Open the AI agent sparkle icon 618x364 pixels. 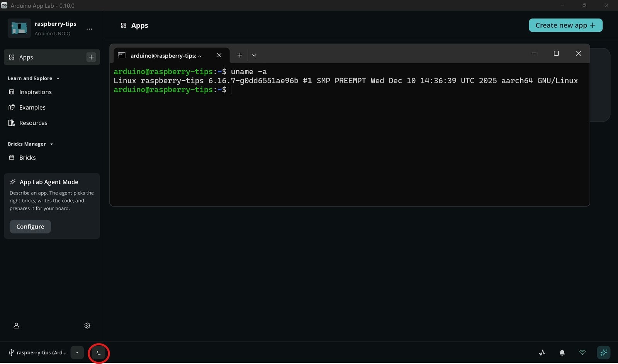click(604, 352)
